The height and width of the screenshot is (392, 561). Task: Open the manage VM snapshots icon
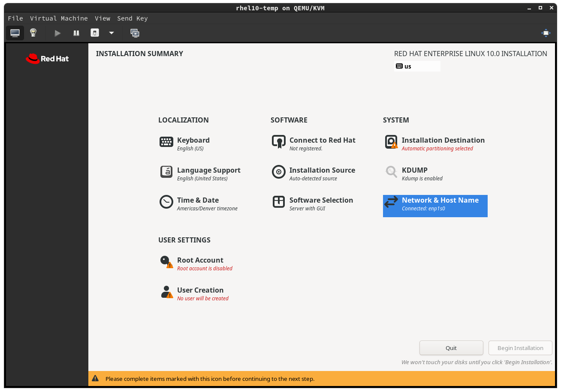[x=135, y=33]
